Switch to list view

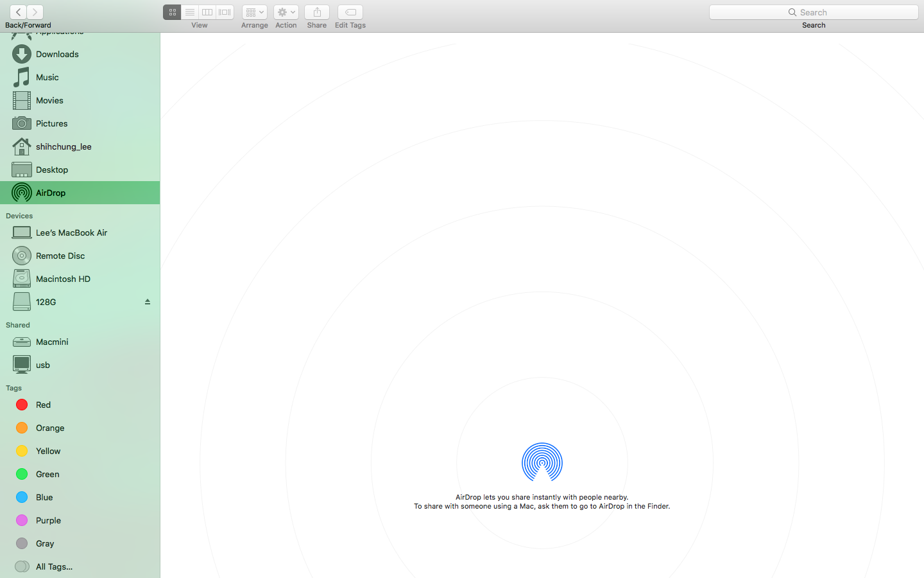190,12
